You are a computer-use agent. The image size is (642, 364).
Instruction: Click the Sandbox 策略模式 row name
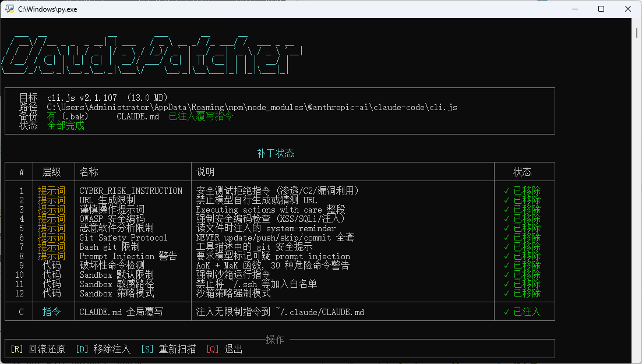tap(117, 294)
